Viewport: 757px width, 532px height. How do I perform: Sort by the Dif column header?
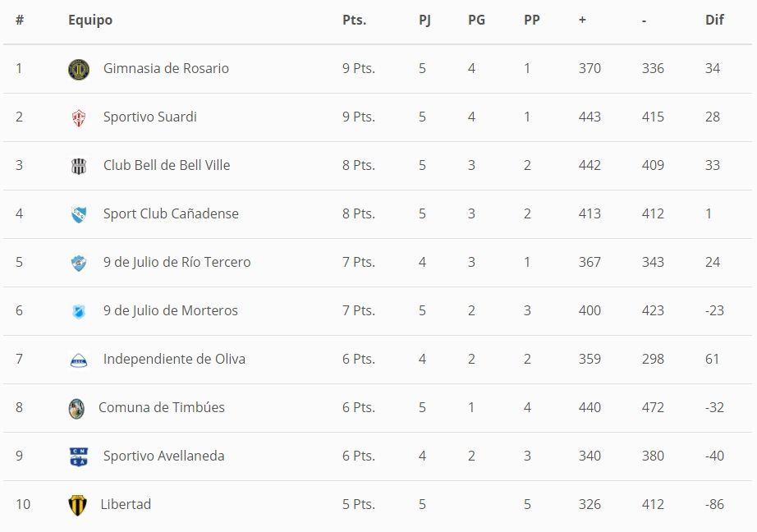point(714,20)
